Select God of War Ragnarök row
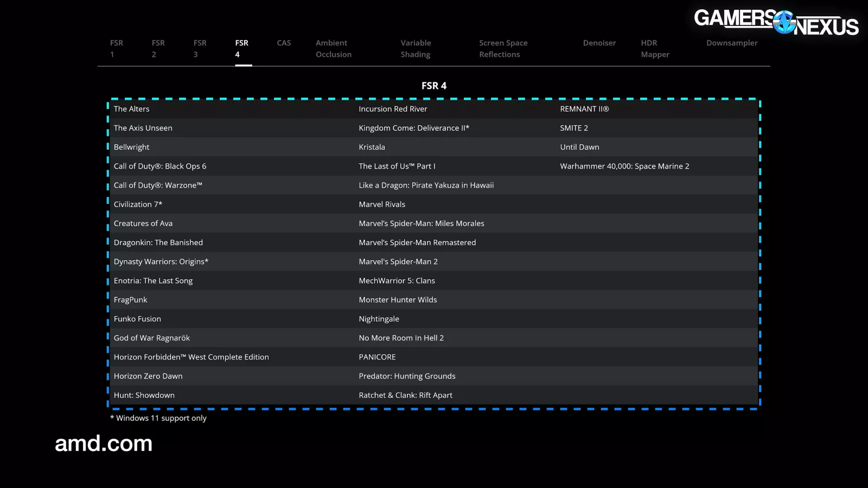This screenshot has width=868, height=488. tap(151, 338)
